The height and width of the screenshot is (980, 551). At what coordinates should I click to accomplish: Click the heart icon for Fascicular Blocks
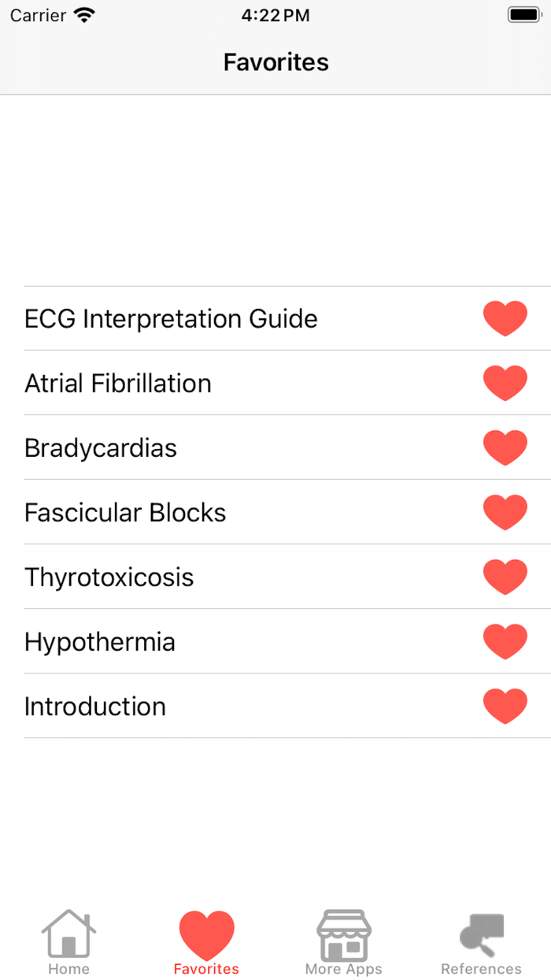pyautogui.click(x=505, y=511)
